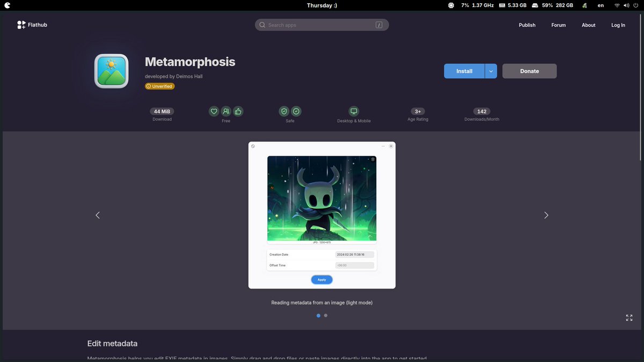This screenshot has height=362, width=644.
Task: Click the 'Edit metadata' heading
Action: 112,343
